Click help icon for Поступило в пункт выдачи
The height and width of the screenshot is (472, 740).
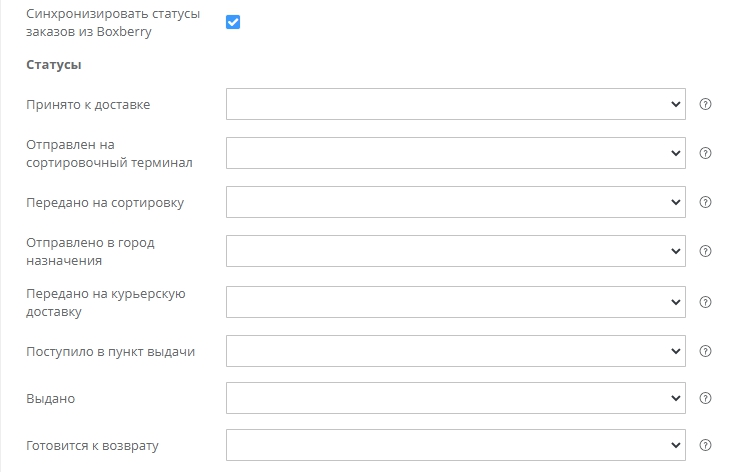[705, 351]
